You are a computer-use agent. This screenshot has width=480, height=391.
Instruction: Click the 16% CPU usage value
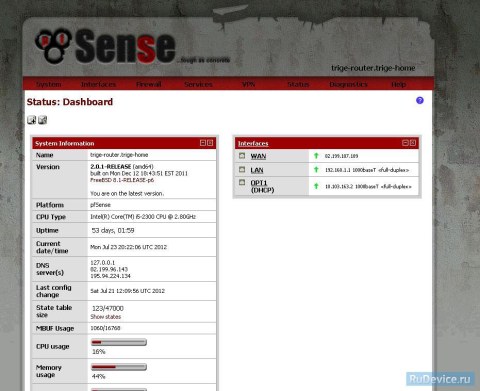tap(99, 352)
